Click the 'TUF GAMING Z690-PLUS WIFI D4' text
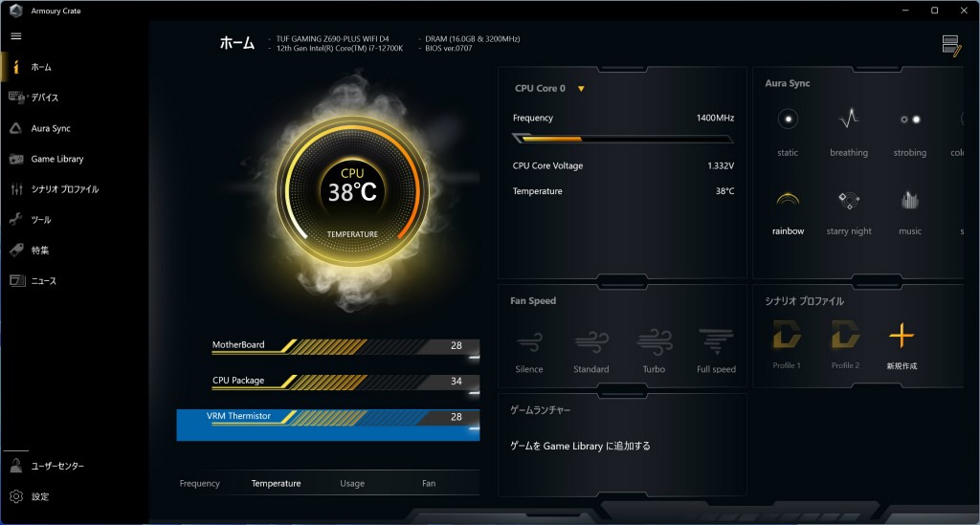Screen dimensions: 980x525 [332, 38]
